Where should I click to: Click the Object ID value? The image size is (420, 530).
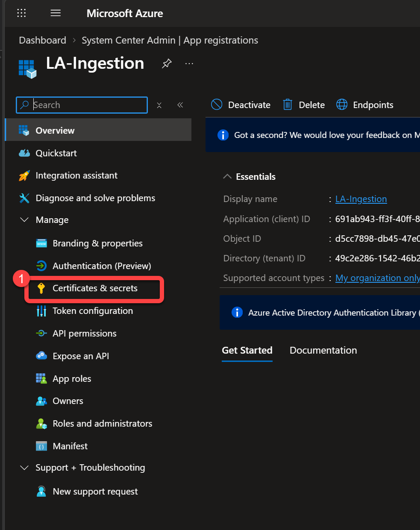click(377, 239)
